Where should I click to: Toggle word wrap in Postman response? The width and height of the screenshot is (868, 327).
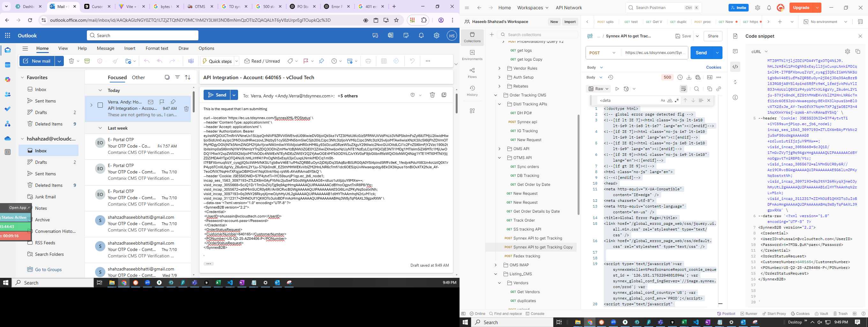683,89
